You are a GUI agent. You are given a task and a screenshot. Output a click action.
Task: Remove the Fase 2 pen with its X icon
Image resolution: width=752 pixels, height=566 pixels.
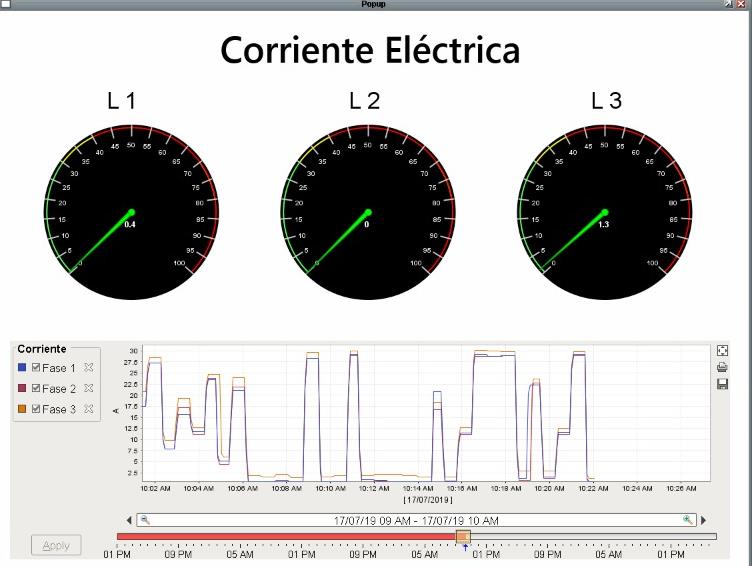click(x=88, y=389)
